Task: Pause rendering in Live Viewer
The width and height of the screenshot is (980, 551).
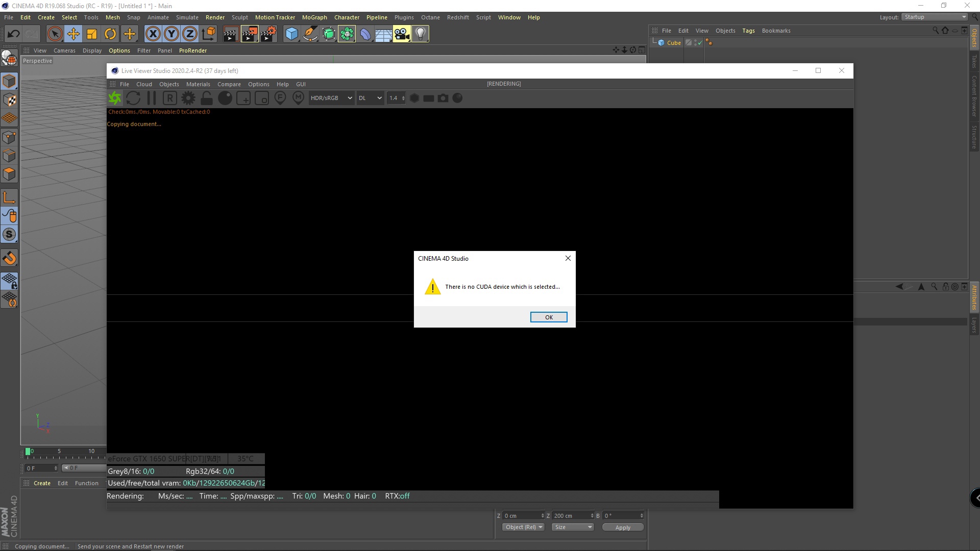Action: [152, 98]
